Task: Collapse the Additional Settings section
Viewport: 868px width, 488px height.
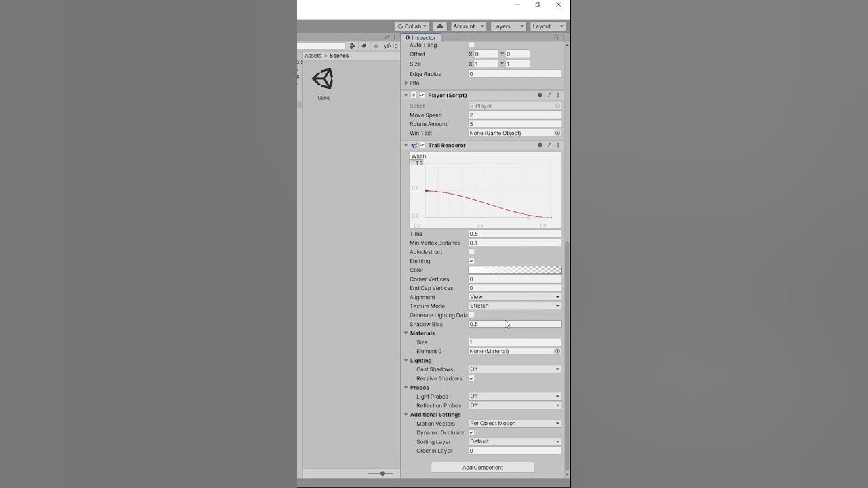Action: (x=406, y=415)
